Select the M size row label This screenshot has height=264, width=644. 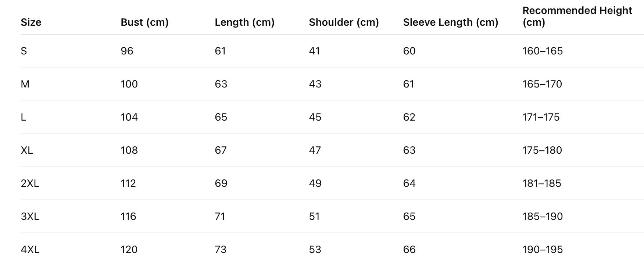point(25,84)
